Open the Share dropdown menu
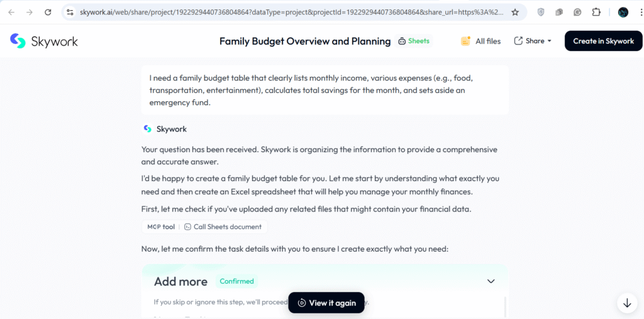 tap(533, 41)
